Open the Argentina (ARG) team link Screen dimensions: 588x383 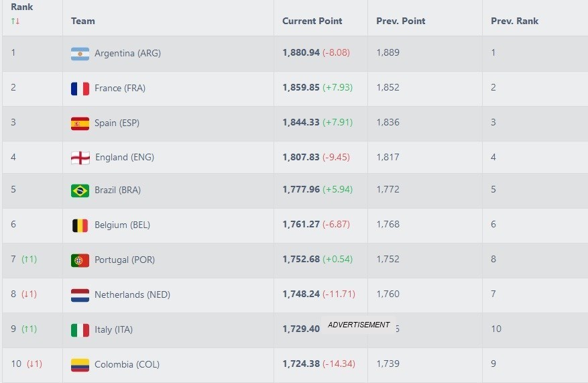coord(127,54)
